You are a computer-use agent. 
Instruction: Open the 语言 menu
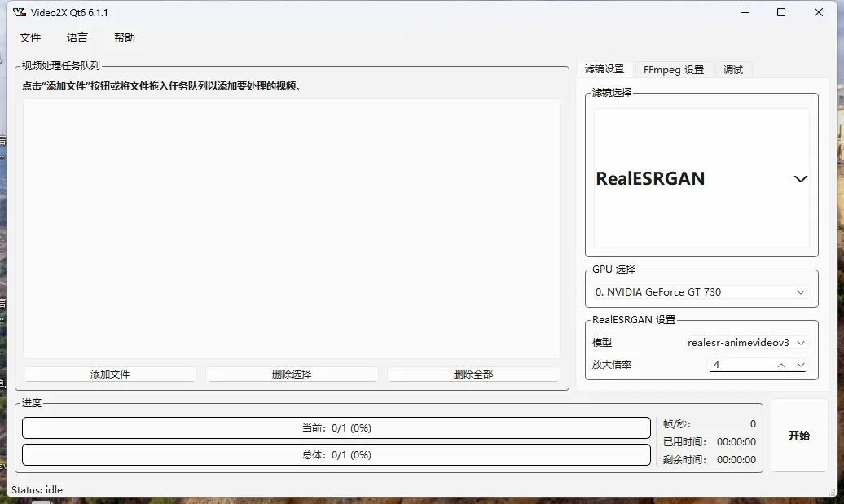point(77,37)
